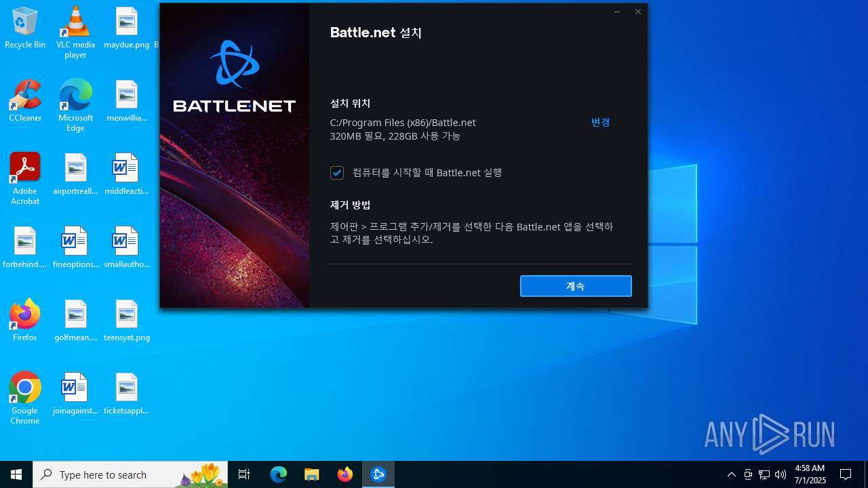This screenshot has width=868, height=488.
Task: Select the Microsoft Edge desktop shortcut
Action: tap(75, 106)
